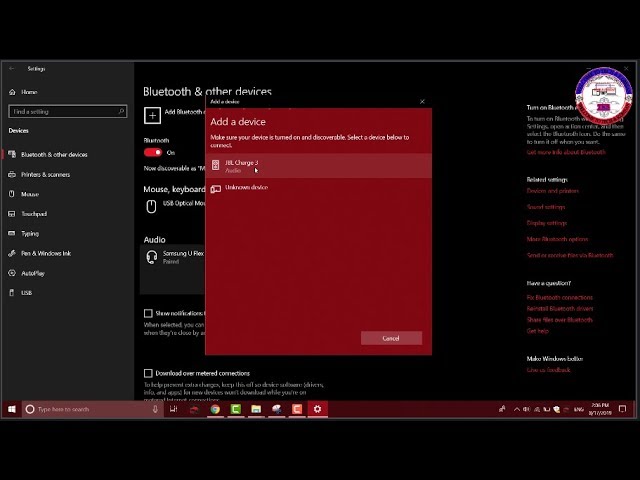Open More Bluetooth options link
The width and height of the screenshot is (640, 480).
pyautogui.click(x=557, y=239)
